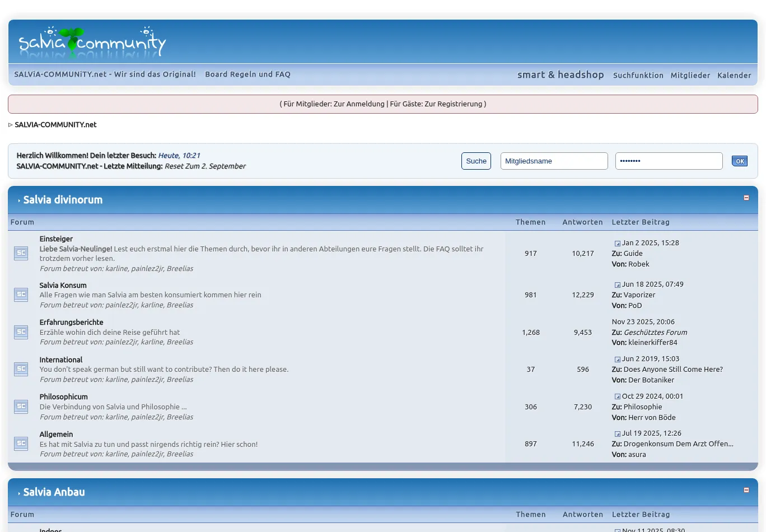766x532 pixels.
Task: Click the Allgemein forum status icon
Action: [21, 444]
